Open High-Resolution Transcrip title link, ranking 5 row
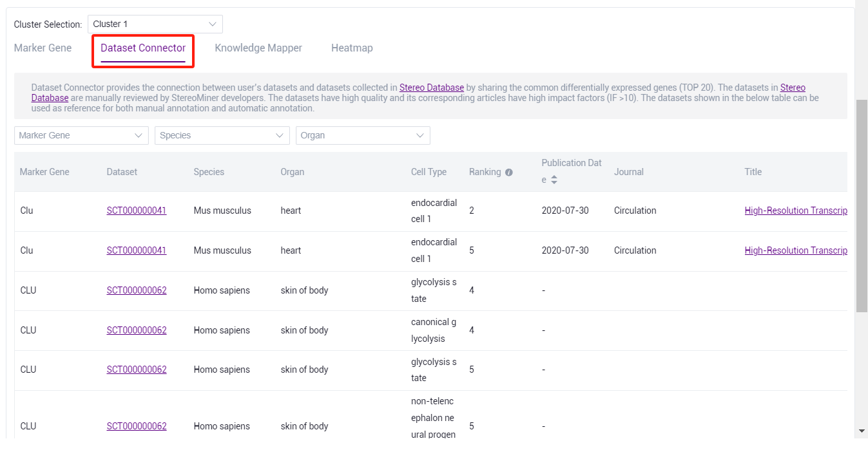868x450 pixels. point(796,250)
